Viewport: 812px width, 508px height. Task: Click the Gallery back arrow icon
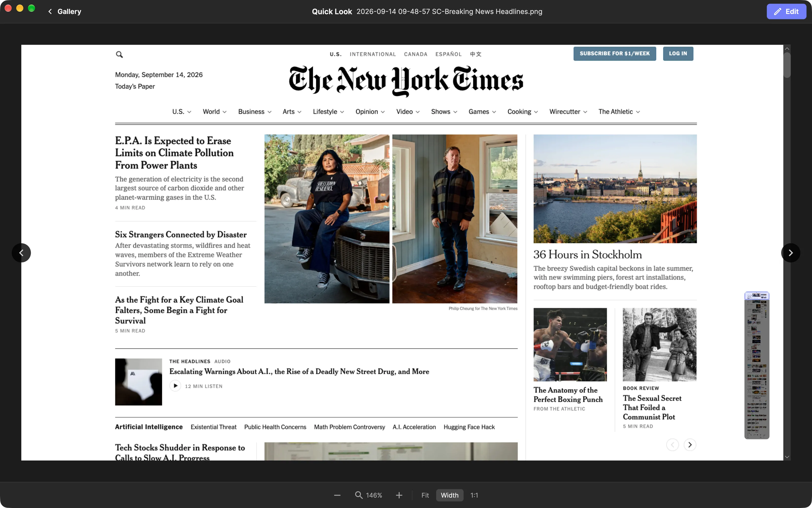pos(50,11)
